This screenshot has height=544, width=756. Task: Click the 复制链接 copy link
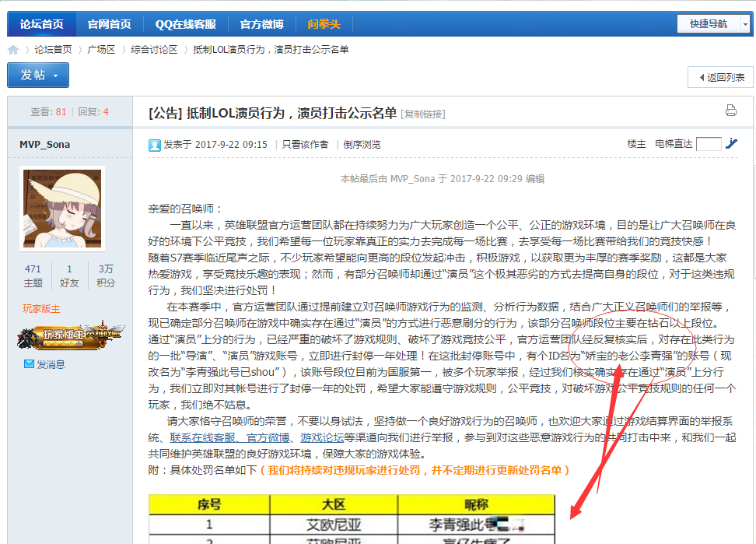point(423,114)
